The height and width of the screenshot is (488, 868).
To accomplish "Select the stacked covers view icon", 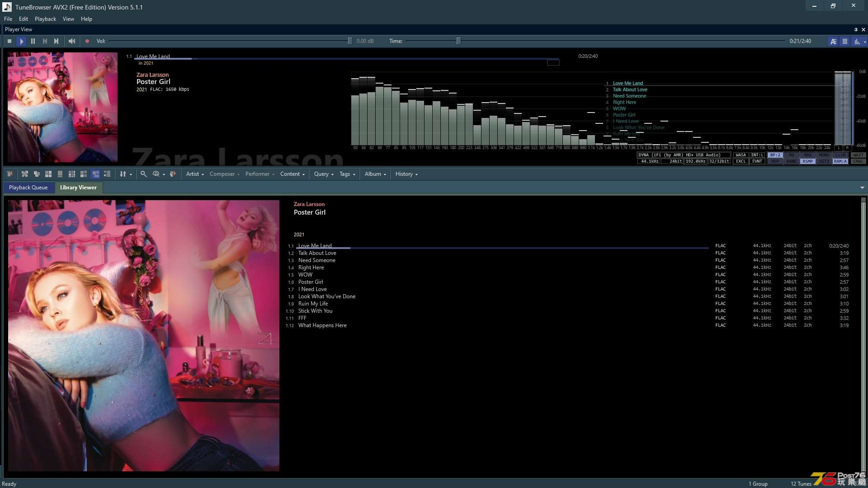I will (37, 174).
